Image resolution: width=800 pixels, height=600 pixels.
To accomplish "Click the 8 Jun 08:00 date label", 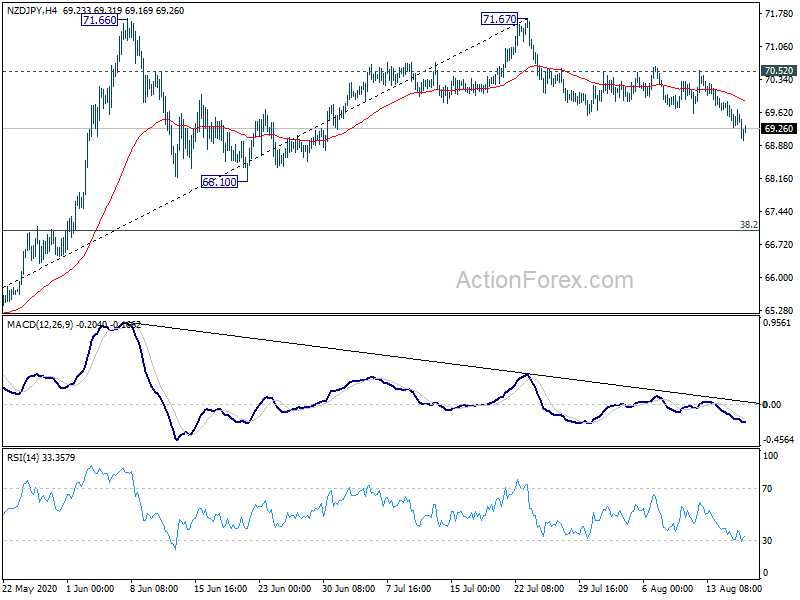I will click(x=154, y=588).
